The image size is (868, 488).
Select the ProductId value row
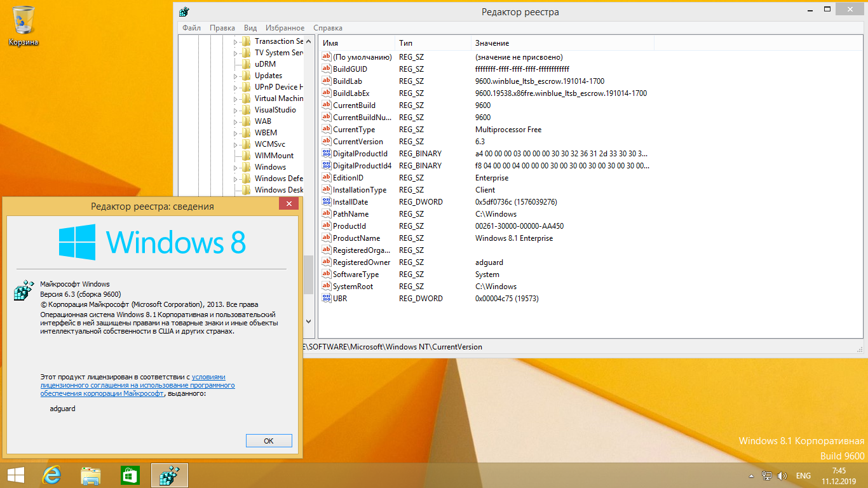pyautogui.click(x=485, y=226)
